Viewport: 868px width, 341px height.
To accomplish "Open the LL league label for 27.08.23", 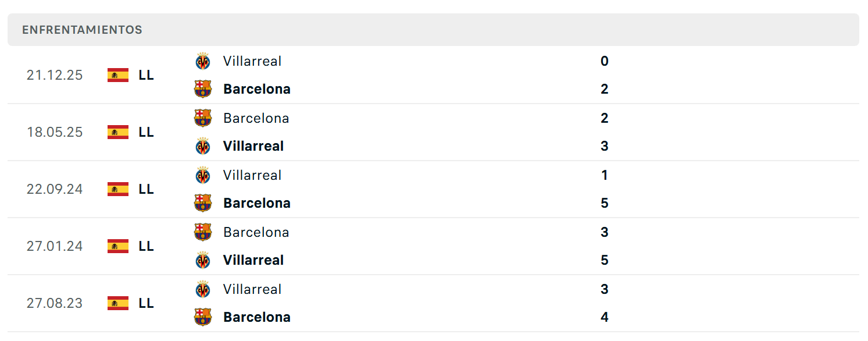I will [x=147, y=303].
